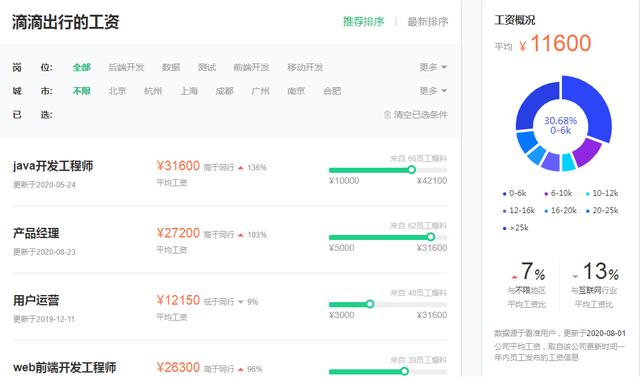Select 全部 position filter

tap(82, 67)
